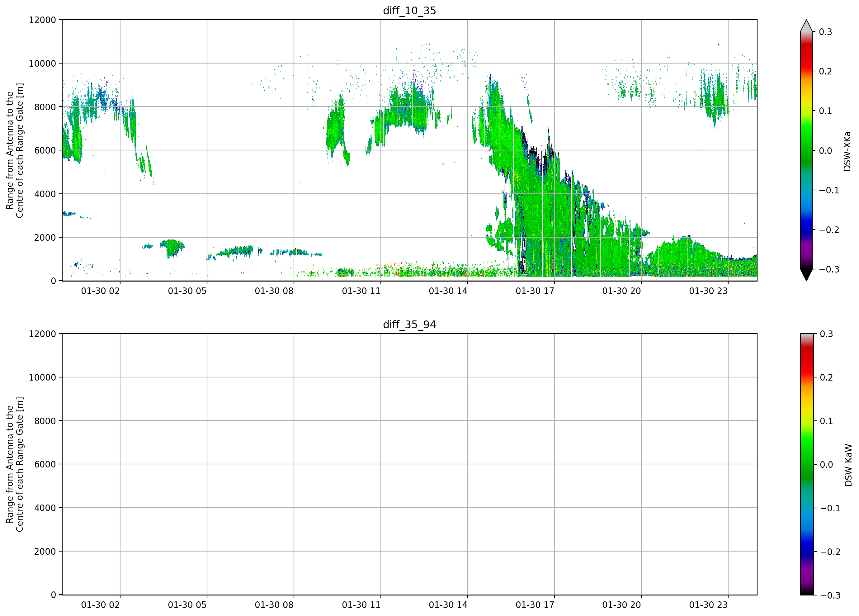Image resolution: width=859 pixels, height=616 pixels.
Task: Click the '01-30 05' tick label under diff_35_94
Action: tap(187, 605)
